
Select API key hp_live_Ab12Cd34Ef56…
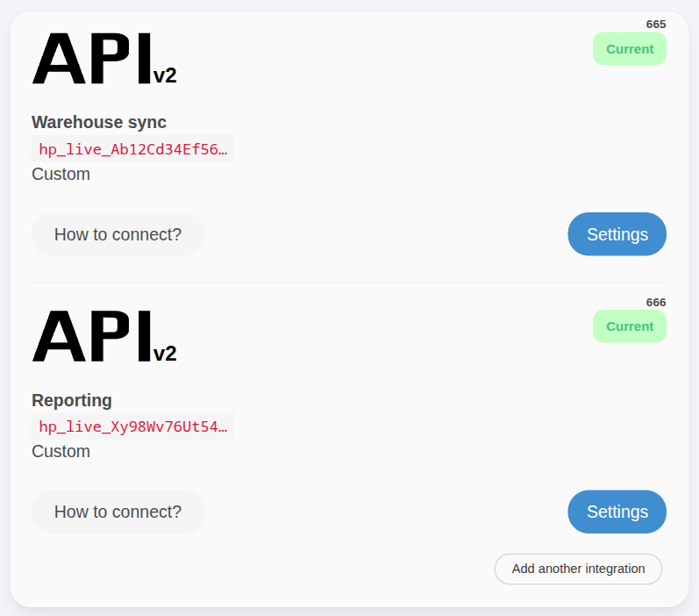click(132, 148)
